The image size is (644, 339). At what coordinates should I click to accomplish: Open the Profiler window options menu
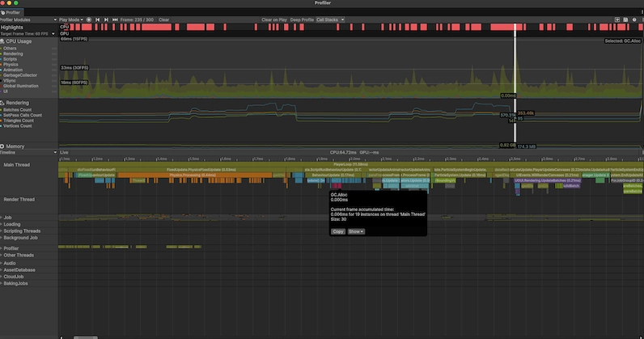click(642, 12)
